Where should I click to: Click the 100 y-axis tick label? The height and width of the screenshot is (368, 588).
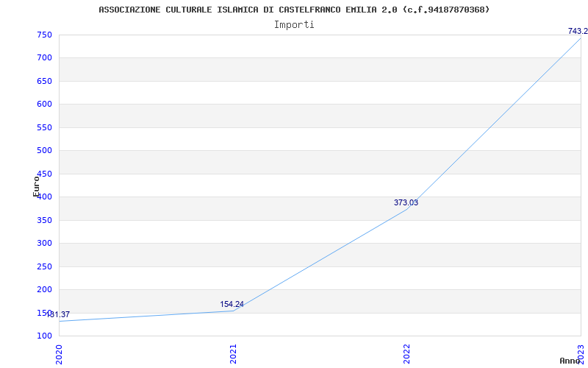click(44, 336)
